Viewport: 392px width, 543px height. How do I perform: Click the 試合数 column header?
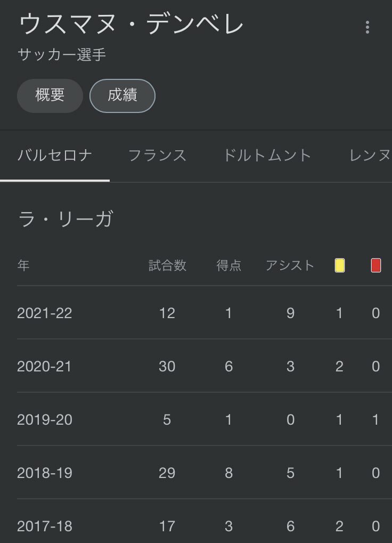(167, 265)
